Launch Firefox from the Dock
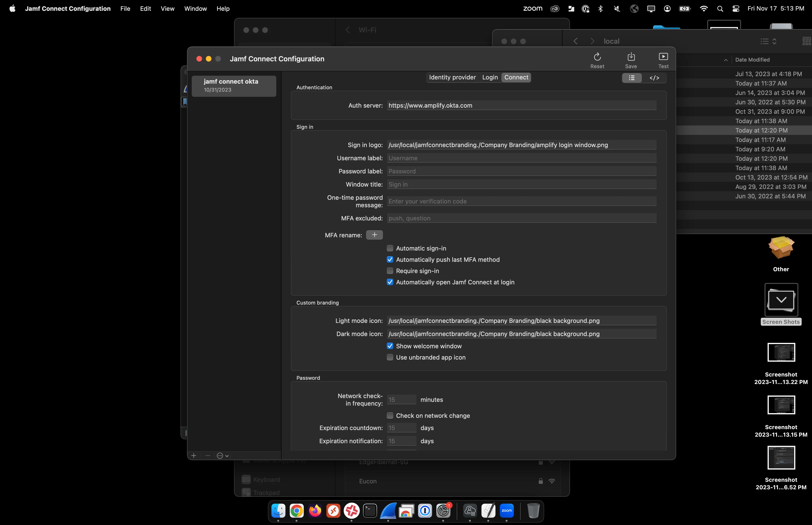812x525 pixels. click(315, 511)
